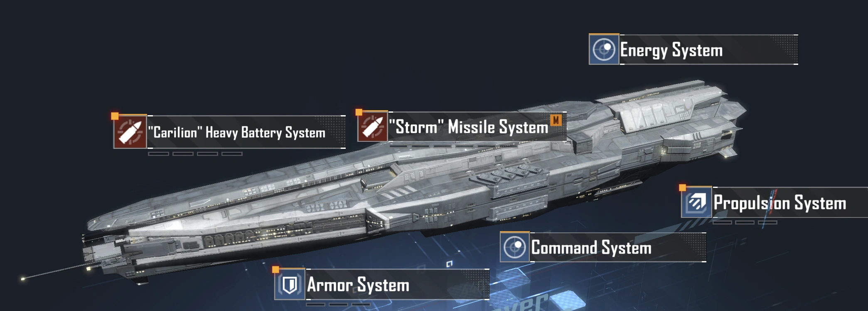Click the first slot bar under Carilion Battery
Image resolution: width=868 pixels, height=311 pixels.
(x=158, y=154)
